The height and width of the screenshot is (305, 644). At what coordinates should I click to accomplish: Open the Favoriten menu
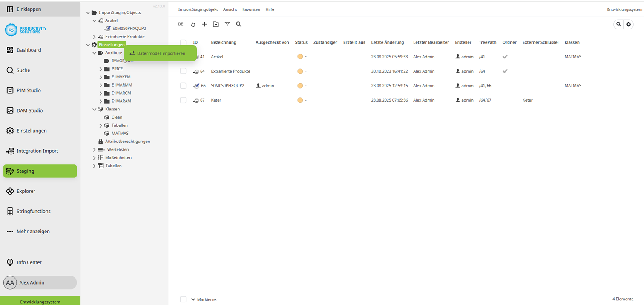tap(251, 9)
